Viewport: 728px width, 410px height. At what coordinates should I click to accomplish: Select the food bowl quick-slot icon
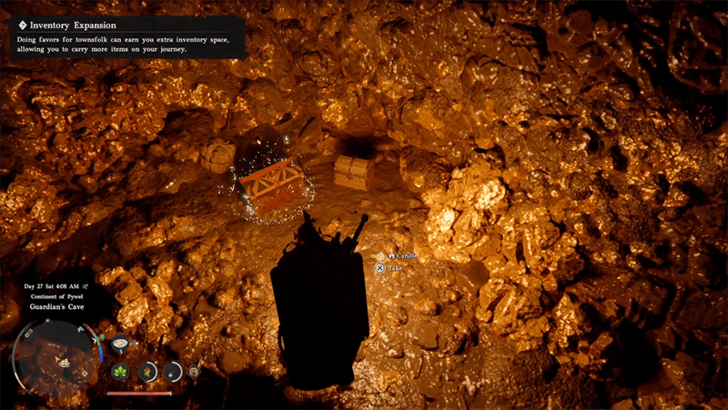point(121,343)
